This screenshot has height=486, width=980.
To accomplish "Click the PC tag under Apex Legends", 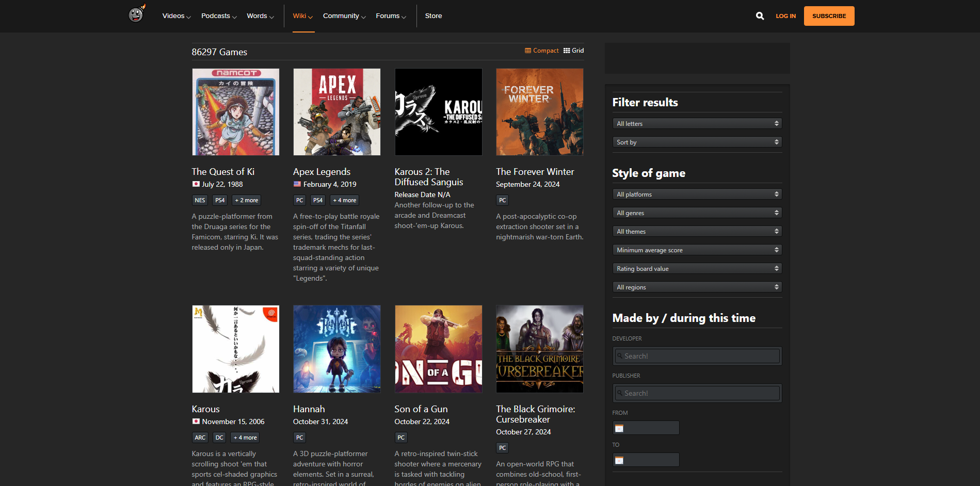I will tap(300, 200).
